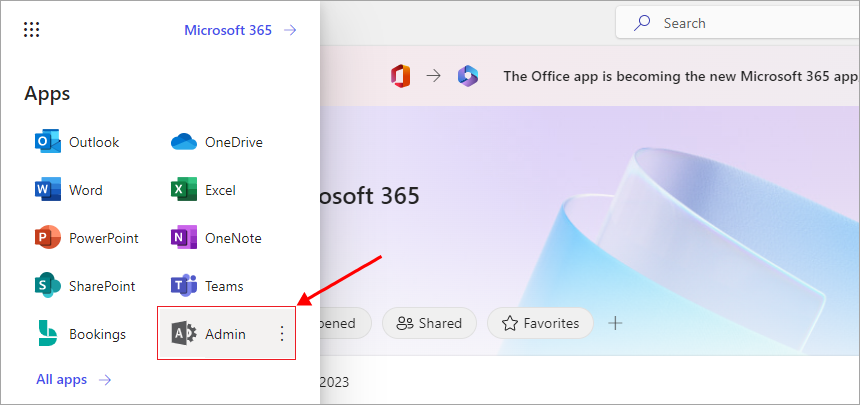This screenshot has width=860, height=405.
Task: Open the PowerPoint app icon
Action: pyautogui.click(x=48, y=238)
